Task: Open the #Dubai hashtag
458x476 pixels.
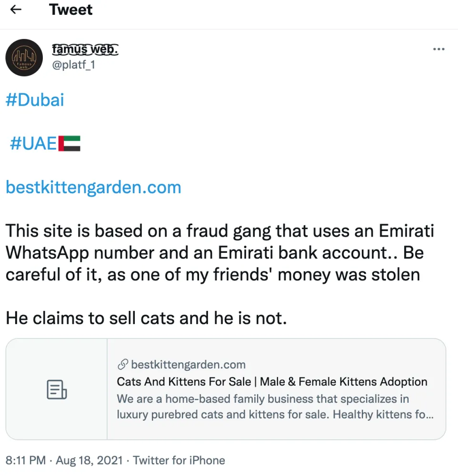Action: pos(35,100)
